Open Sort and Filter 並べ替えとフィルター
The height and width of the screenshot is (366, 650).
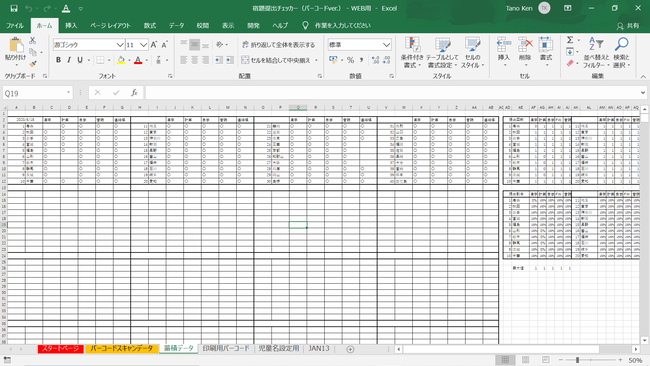596,53
